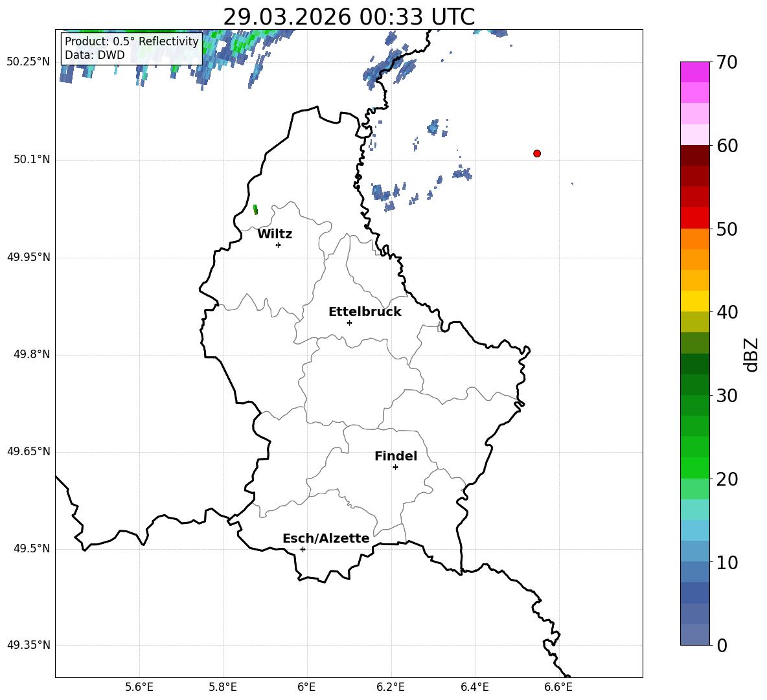Image resolution: width=767 pixels, height=700 pixels.
Task: Click the 50 tick on colorbar
Action: pos(727,229)
